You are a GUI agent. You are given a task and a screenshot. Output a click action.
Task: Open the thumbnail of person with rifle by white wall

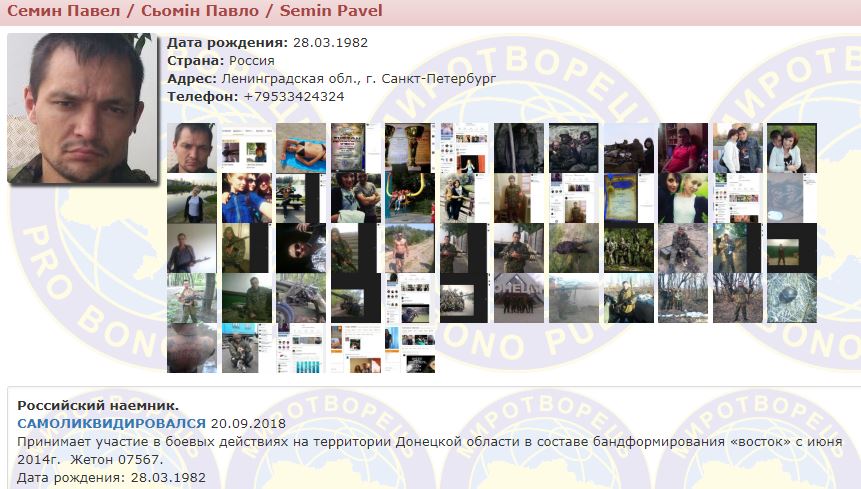pyautogui.click(x=192, y=248)
